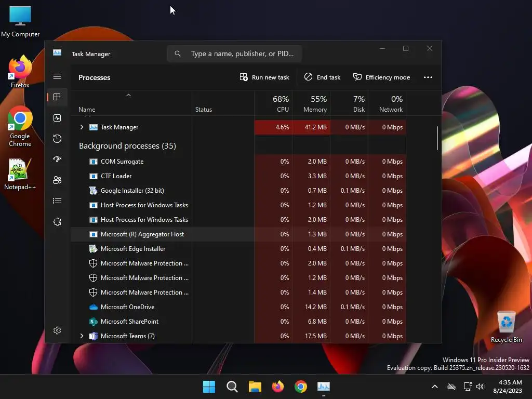
Task: Click the search box for name, publisher, PID
Action: tap(234, 54)
